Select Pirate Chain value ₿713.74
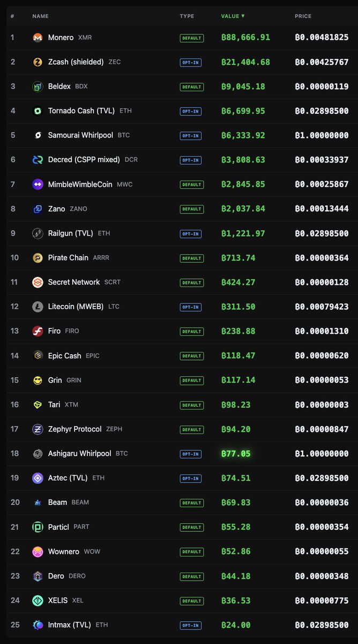This screenshot has height=644, width=358. (x=238, y=258)
